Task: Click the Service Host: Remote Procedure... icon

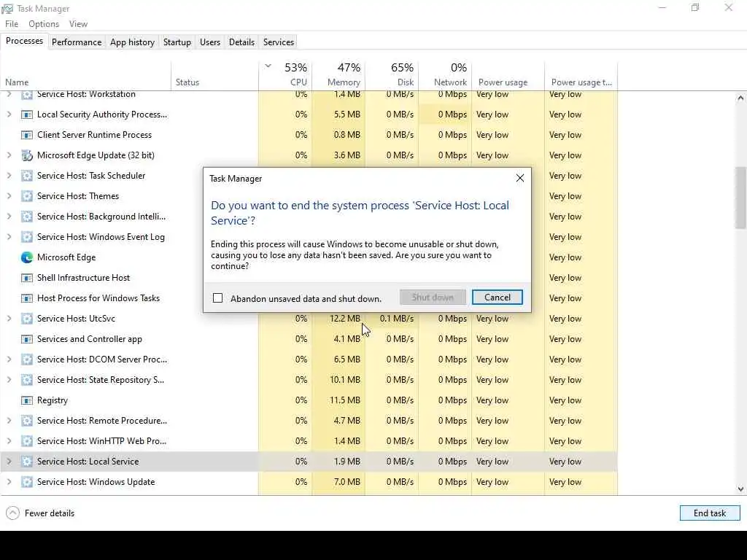Action: pos(27,421)
